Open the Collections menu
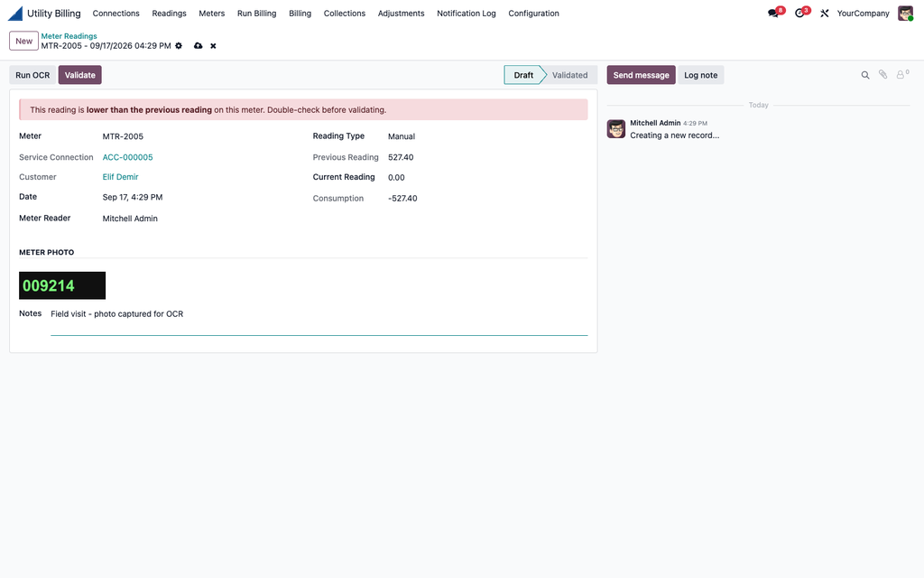The image size is (924, 578). pyautogui.click(x=344, y=13)
